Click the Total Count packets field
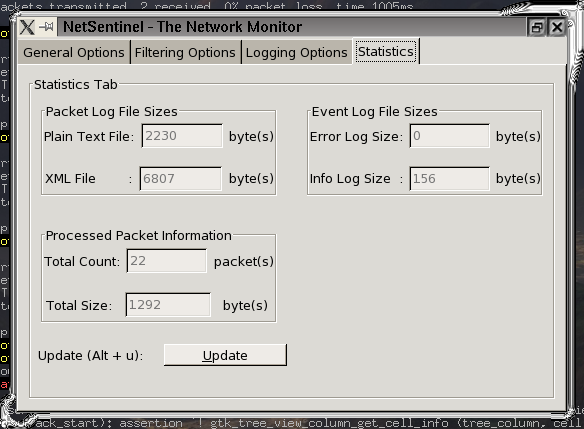 tap(166, 261)
